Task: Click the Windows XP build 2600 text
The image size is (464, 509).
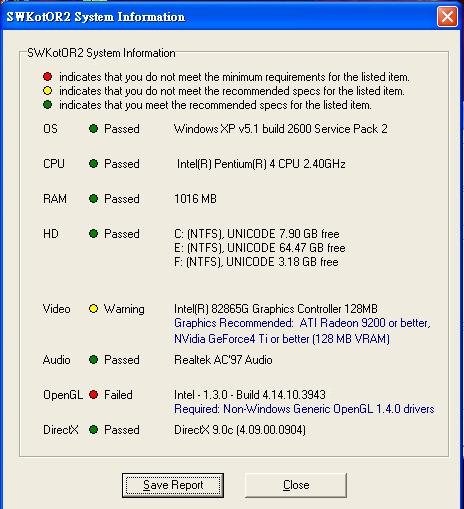Action: 281,129
